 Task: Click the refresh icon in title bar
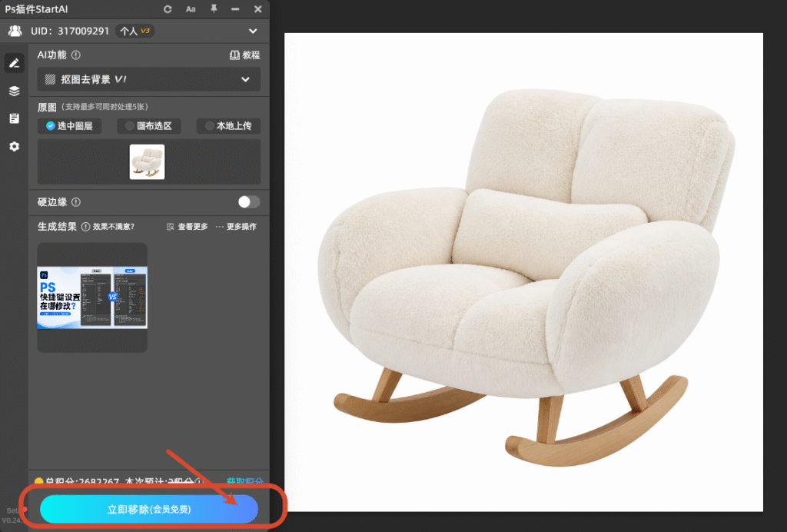[168, 9]
